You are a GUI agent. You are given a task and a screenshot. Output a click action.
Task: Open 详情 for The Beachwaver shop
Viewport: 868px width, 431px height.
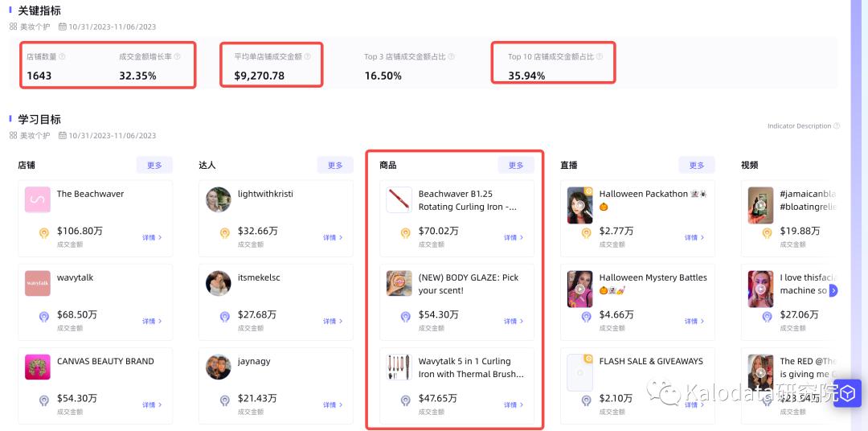tap(152, 237)
